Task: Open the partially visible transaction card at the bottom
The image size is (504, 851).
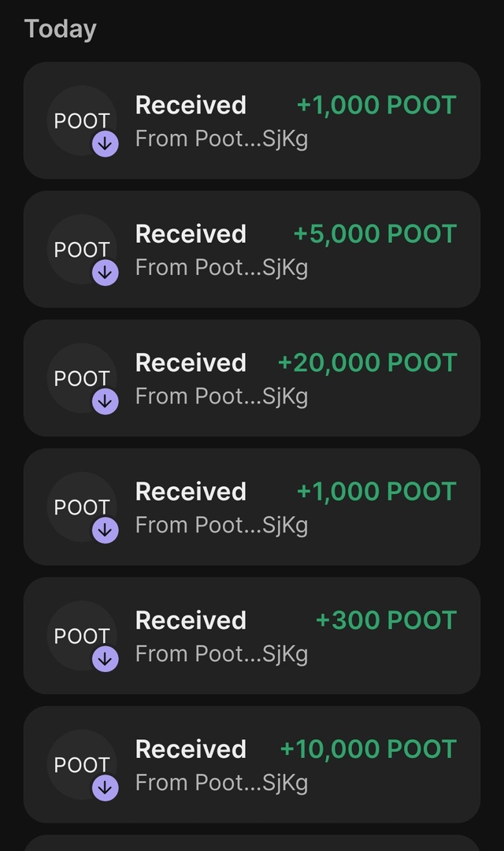Action: (x=252, y=842)
